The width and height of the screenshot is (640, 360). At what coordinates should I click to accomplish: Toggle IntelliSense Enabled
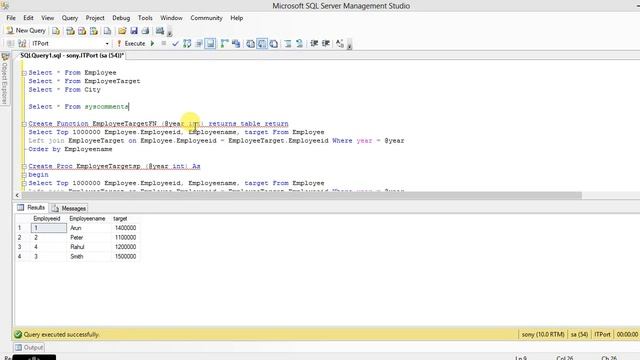point(210,43)
